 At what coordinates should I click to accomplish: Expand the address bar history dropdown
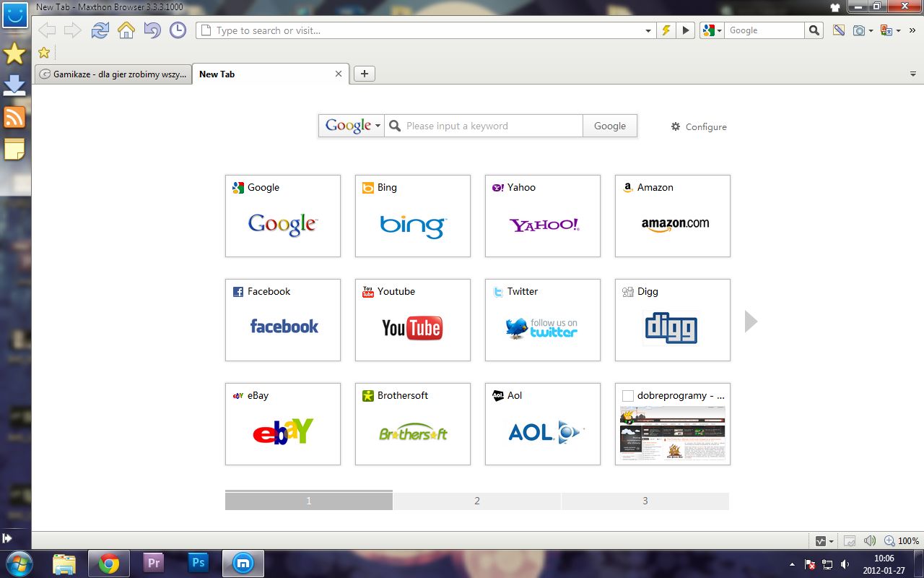[648, 31]
